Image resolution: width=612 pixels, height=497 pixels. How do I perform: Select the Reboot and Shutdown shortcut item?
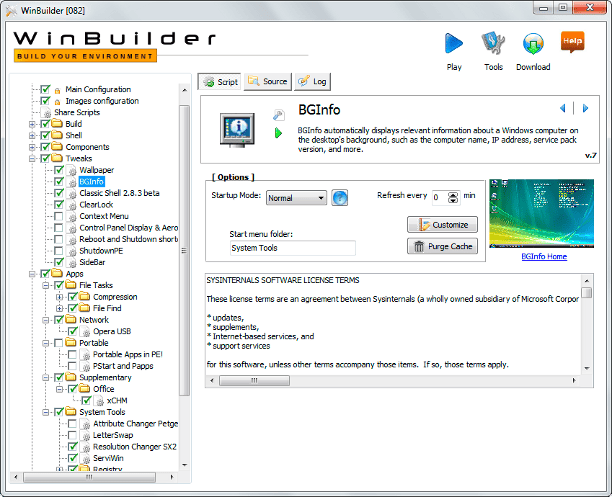click(x=128, y=239)
